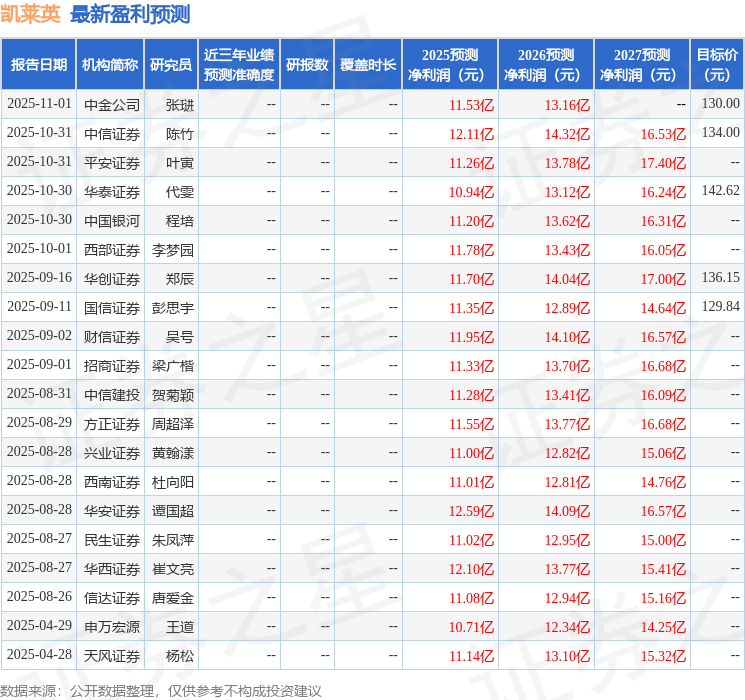
Task: Click the date 2025-11-01
Action: 39,104
